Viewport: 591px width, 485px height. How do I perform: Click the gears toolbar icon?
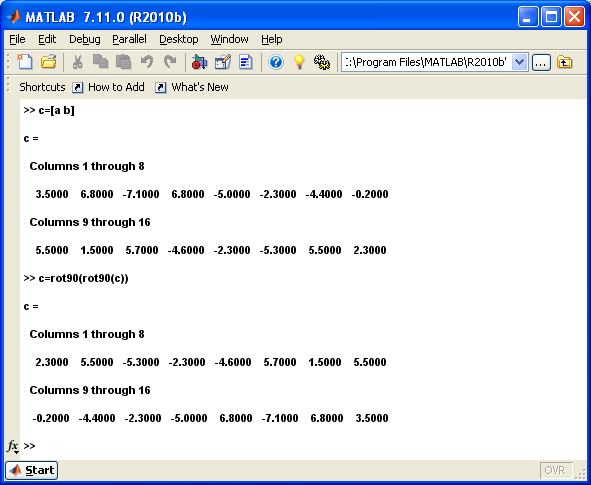coord(322,62)
